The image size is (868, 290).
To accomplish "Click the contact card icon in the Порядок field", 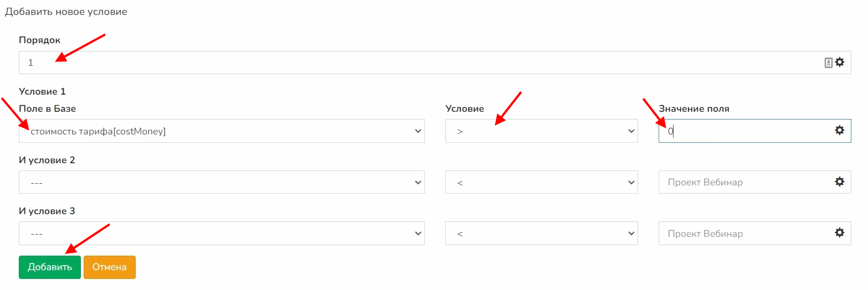I will pyautogui.click(x=829, y=63).
